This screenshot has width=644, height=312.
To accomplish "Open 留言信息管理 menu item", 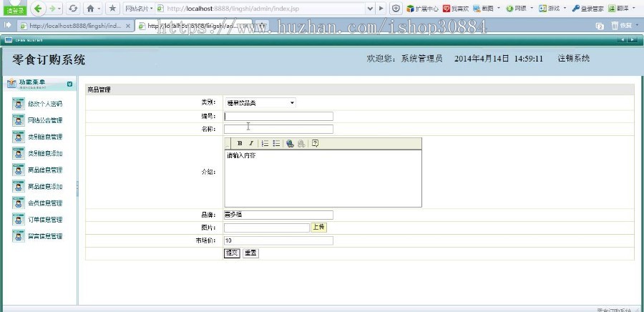I will coord(45,236).
